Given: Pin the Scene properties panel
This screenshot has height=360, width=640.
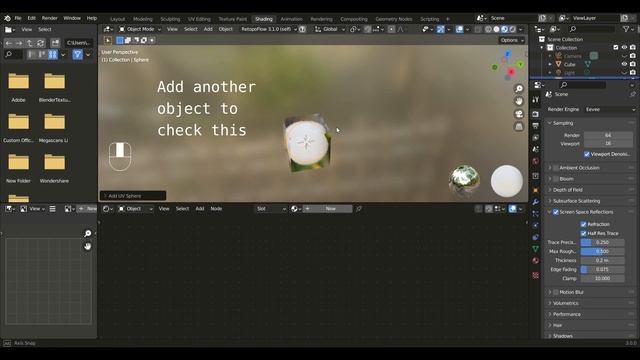Looking at the screenshot, I should pyautogui.click(x=632, y=94).
